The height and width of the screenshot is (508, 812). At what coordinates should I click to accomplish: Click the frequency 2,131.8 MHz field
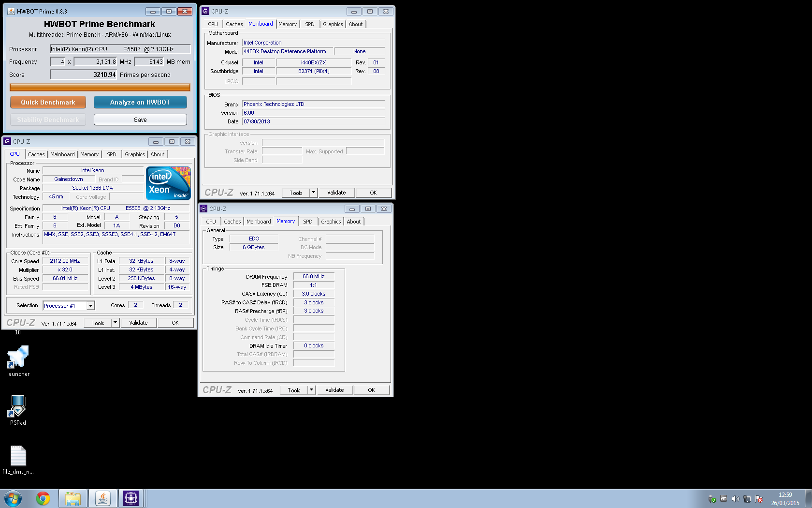click(x=95, y=61)
